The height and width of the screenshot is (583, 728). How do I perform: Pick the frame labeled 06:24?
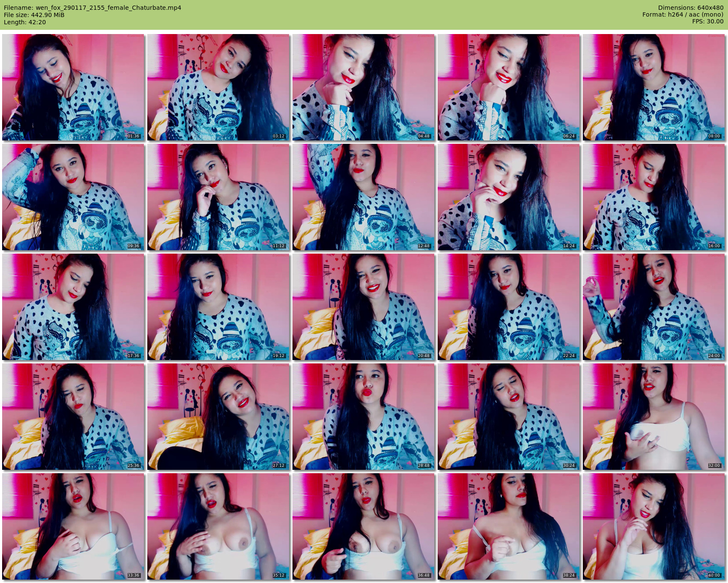click(508, 87)
